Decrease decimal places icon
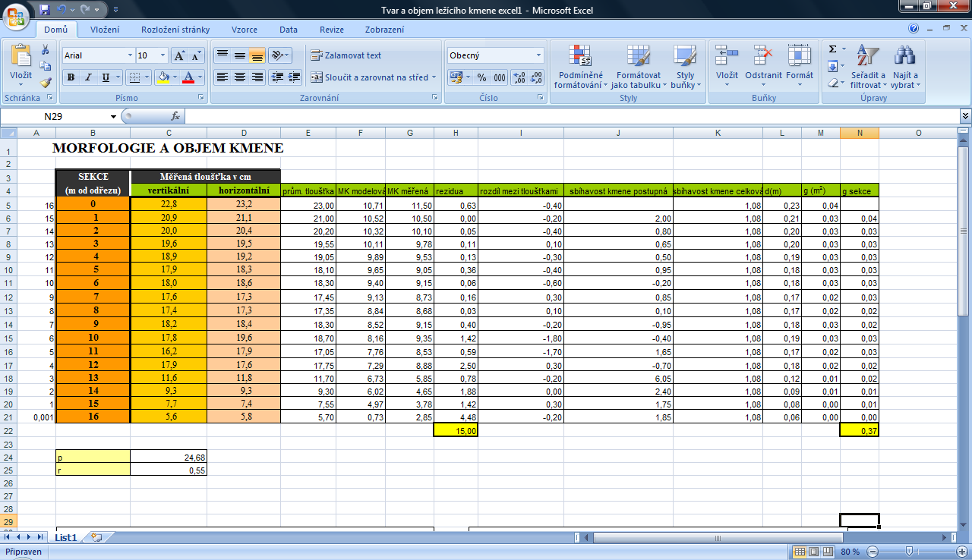 click(537, 77)
